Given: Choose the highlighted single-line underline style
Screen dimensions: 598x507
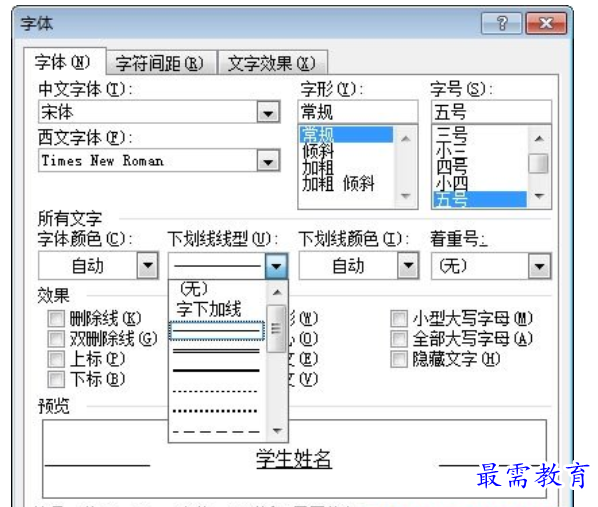Looking at the screenshot, I should pyautogui.click(x=217, y=330).
